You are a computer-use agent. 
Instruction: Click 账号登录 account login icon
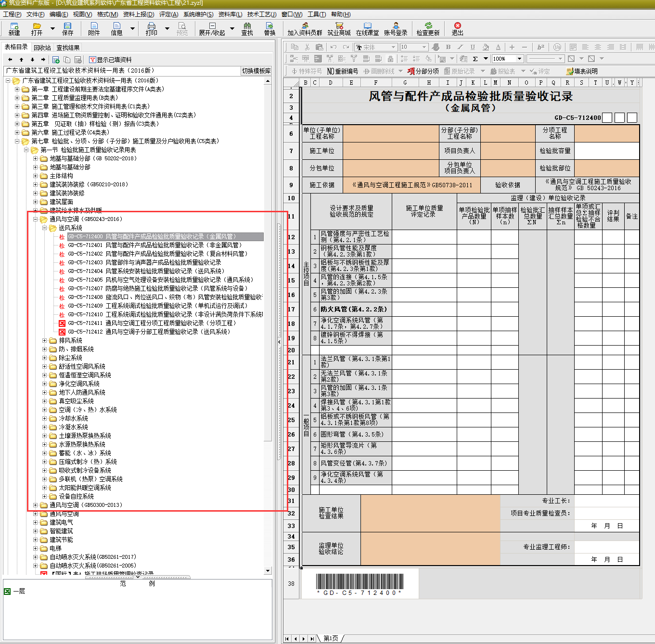click(x=396, y=29)
